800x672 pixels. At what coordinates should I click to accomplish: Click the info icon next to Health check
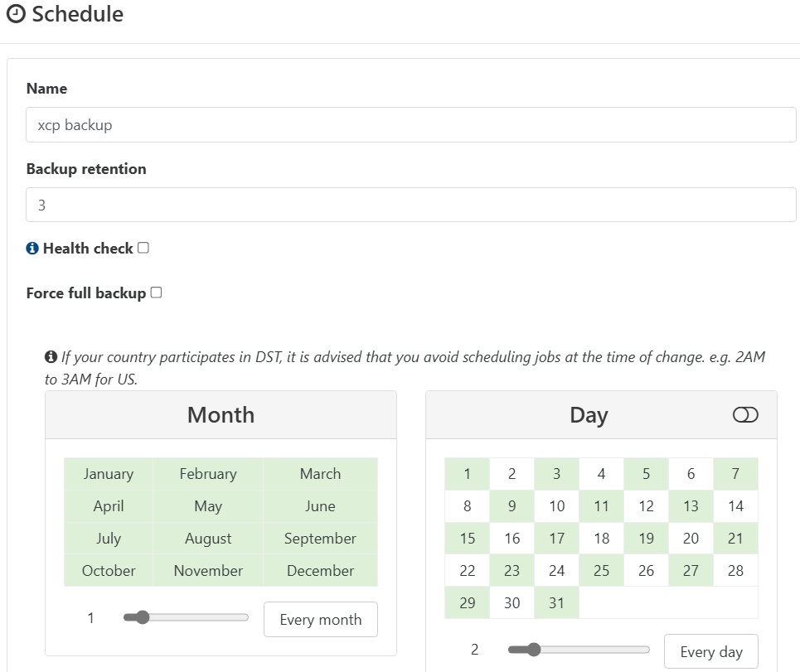pos(32,249)
